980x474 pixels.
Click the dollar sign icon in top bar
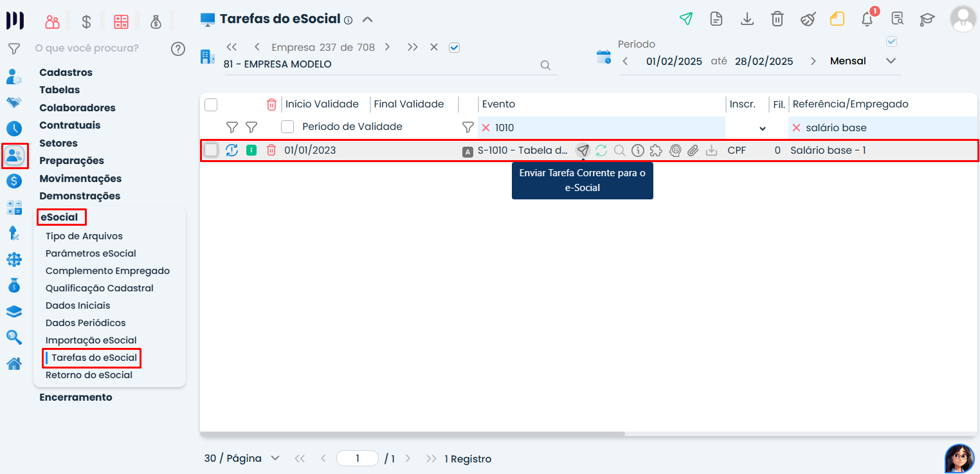[x=86, y=22]
